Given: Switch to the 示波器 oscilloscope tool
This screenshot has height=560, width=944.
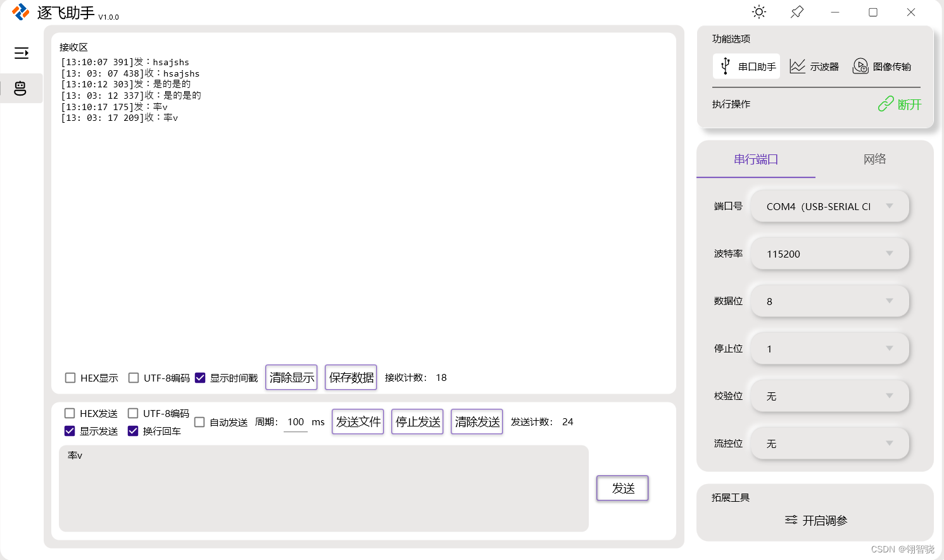Looking at the screenshot, I should tap(815, 66).
